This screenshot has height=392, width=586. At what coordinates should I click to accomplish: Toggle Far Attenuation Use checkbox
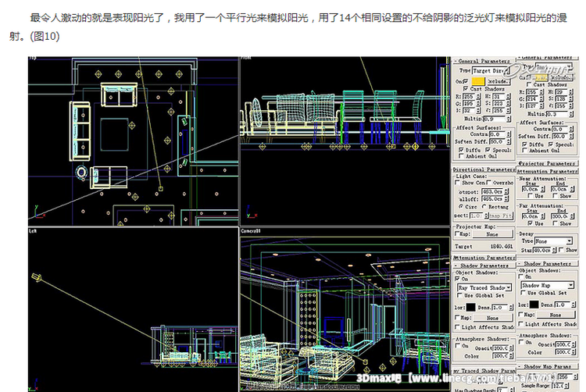click(x=530, y=223)
